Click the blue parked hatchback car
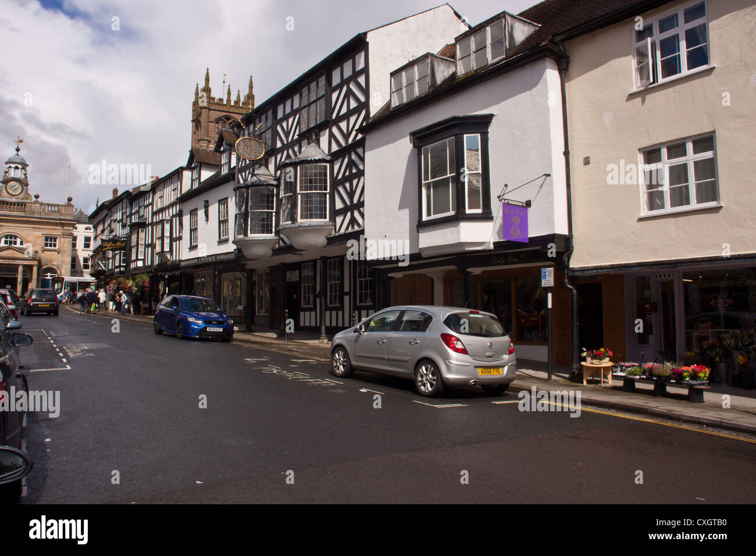This screenshot has height=556, width=756. click(x=194, y=318)
